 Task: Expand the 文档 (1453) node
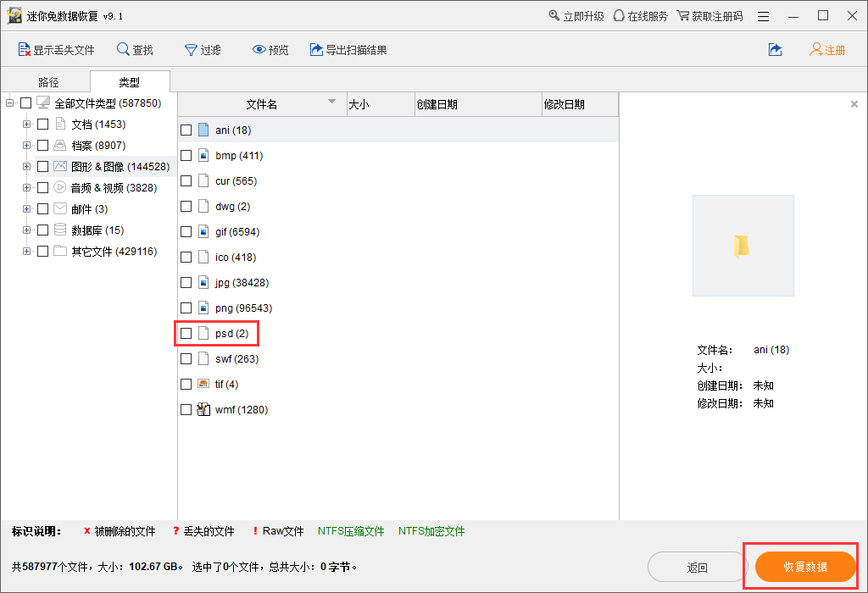[26, 124]
